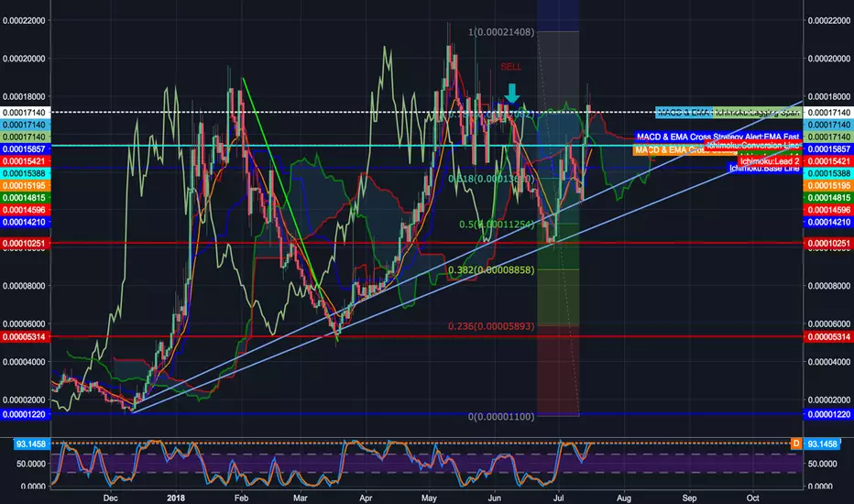Screen dimensions: 854x504
Task: Click the green 0.00014815 tag on right price scale
Action: [827, 198]
